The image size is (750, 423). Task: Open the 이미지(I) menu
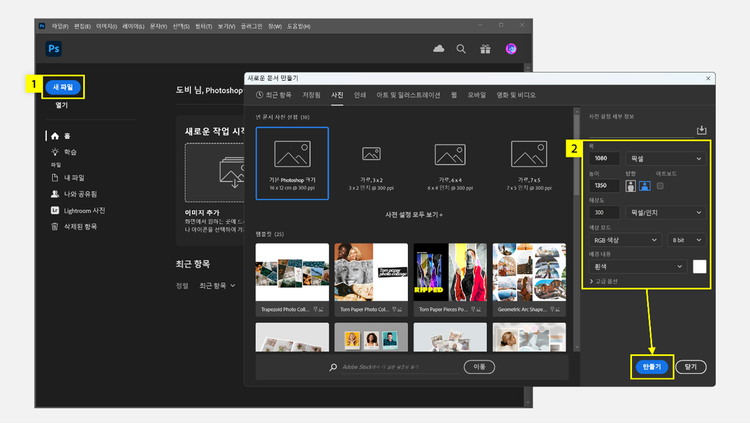click(106, 26)
